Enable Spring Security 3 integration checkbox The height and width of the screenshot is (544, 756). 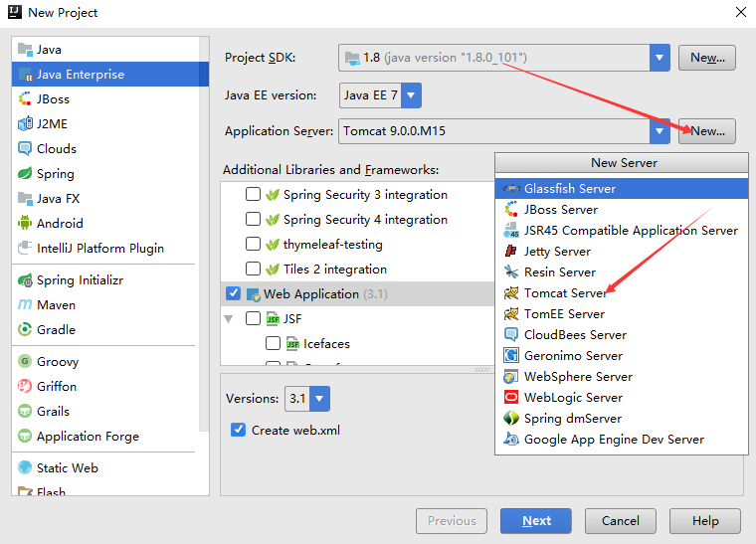tap(254, 195)
